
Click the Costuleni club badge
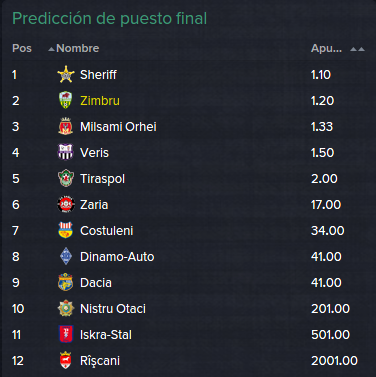click(66, 230)
